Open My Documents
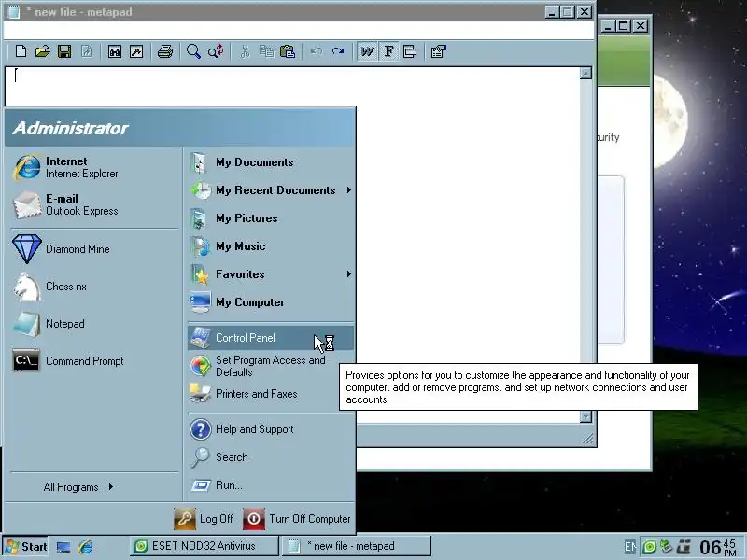Screen dimensions: 747x560 point(271,162)
